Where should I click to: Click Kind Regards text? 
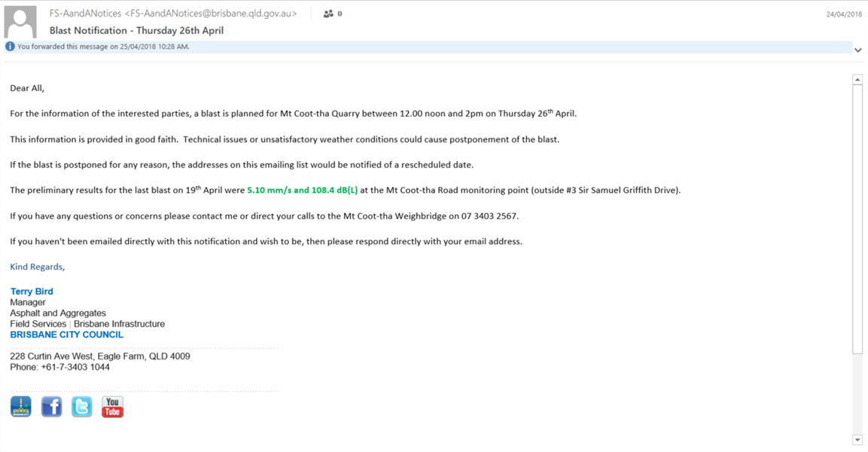[x=37, y=267]
